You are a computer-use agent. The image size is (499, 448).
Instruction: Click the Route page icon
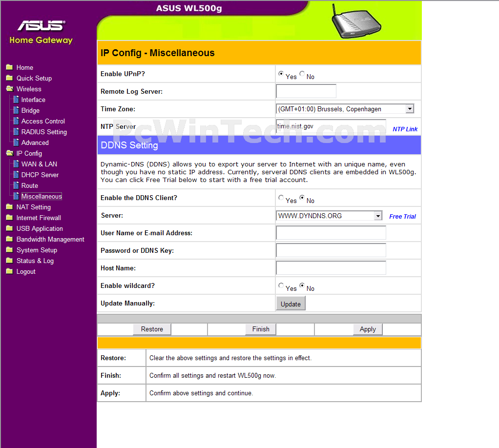tap(16, 185)
